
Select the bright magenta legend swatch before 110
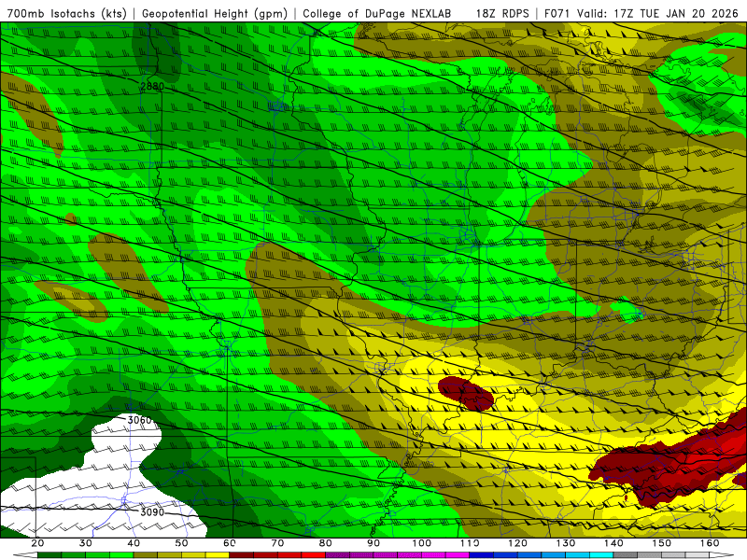[458, 555]
